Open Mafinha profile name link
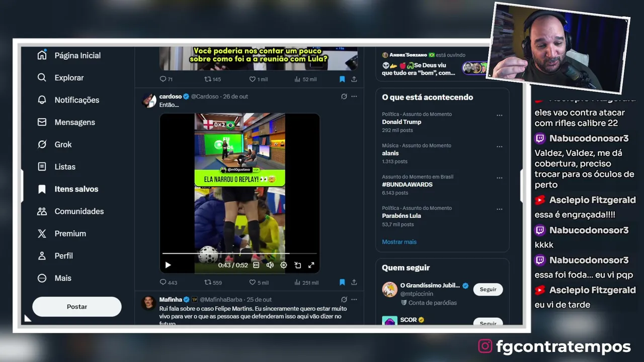This screenshot has width=644, height=362. click(x=171, y=300)
